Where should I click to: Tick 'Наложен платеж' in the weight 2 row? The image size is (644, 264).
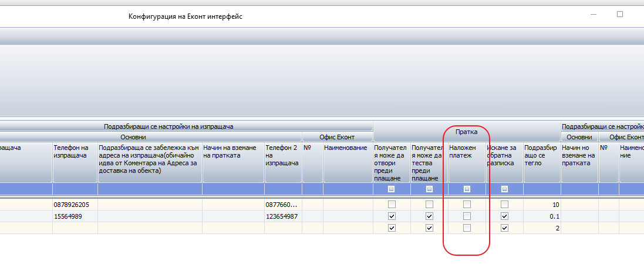pos(467,228)
